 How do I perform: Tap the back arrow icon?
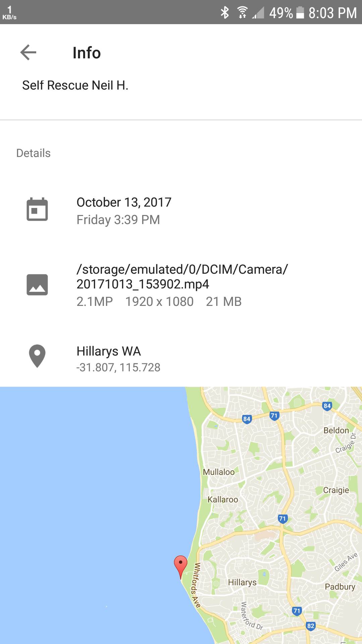click(x=28, y=52)
